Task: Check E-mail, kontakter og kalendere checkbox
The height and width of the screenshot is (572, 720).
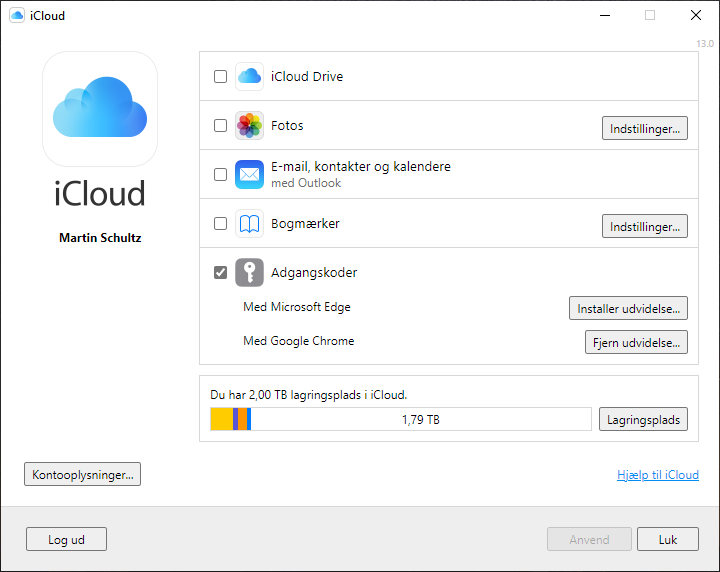Action: point(220,174)
